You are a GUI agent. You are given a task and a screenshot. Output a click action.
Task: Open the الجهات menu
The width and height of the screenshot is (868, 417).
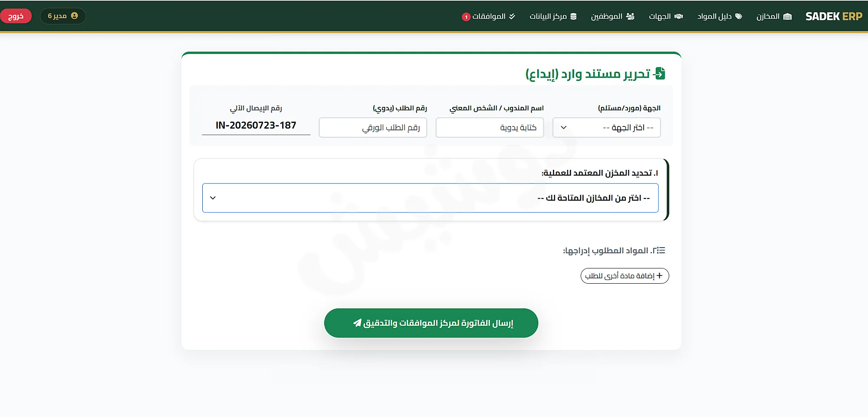click(666, 17)
